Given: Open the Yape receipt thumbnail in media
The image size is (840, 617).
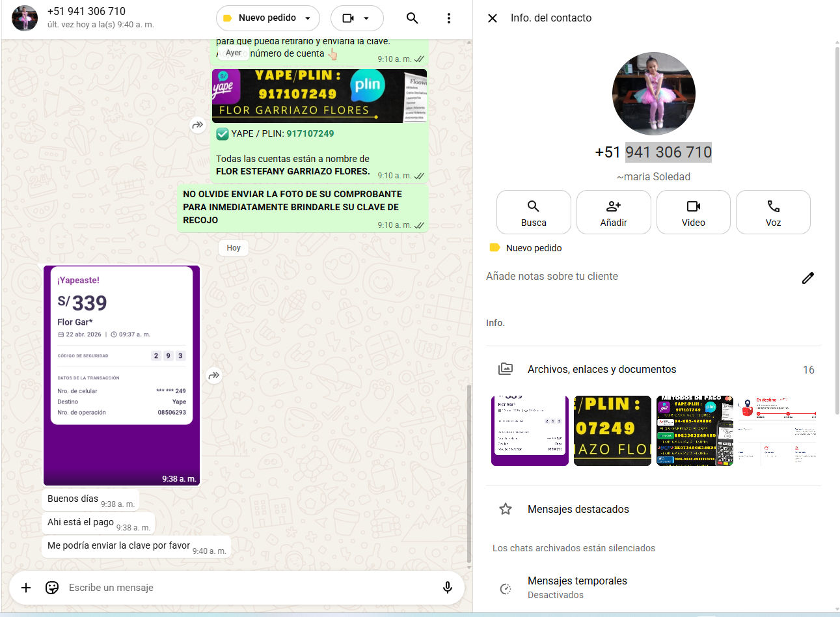Looking at the screenshot, I should pyautogui.click(x=530, y=431).
